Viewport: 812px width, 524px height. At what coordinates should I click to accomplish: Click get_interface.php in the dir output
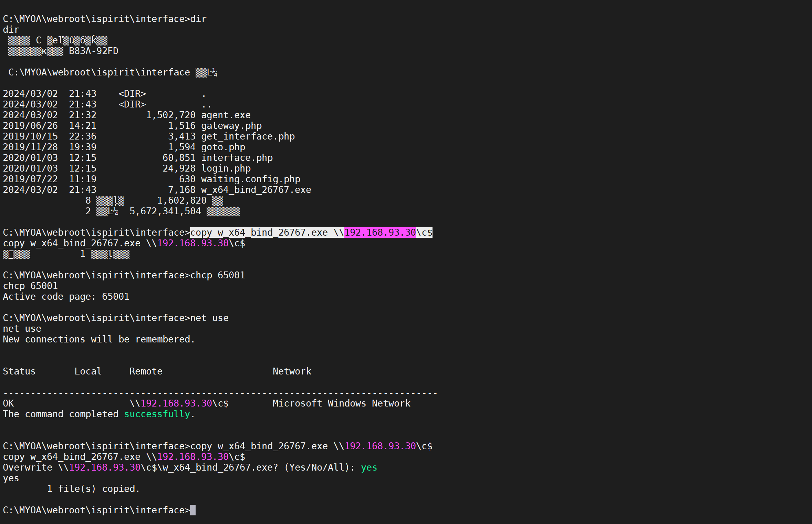click(x=248, y=136)
